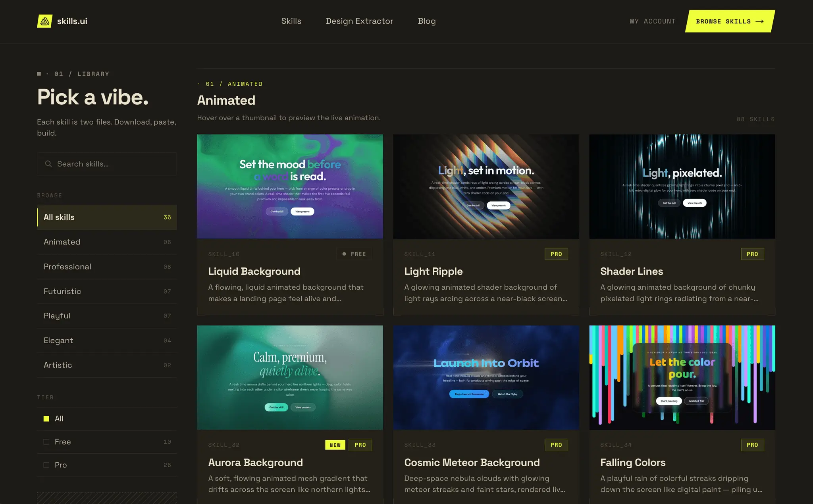Click the 'Pick a vibe.' heading
This screenshot has width=813, height=504.
click(93, 97)
